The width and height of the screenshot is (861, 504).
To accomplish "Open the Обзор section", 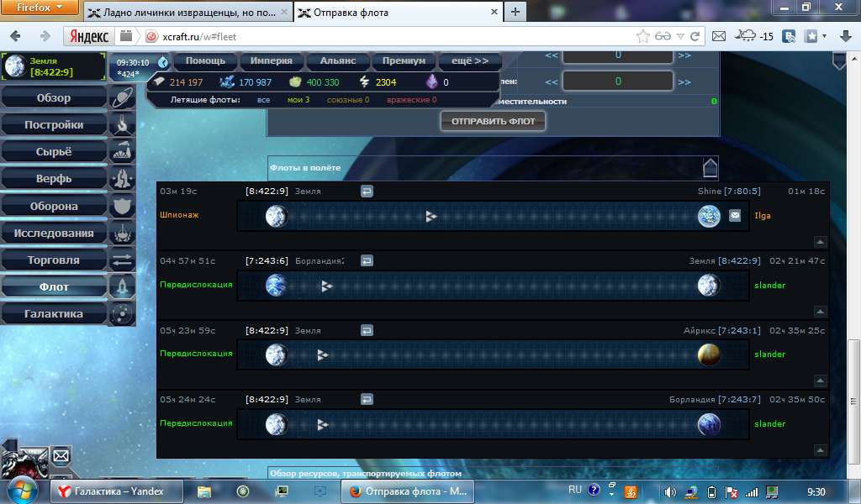I will pos(54,97).
